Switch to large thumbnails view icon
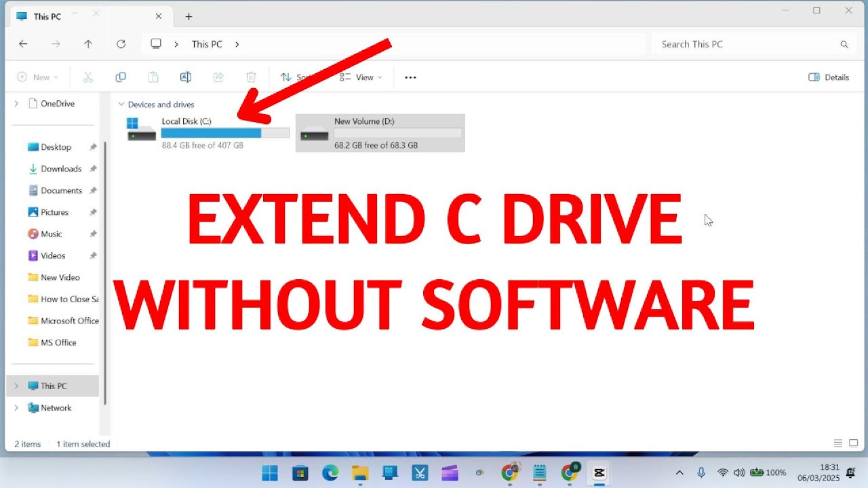Image resolution: width=868 pixels, height=488 pixels. (854, 443)
